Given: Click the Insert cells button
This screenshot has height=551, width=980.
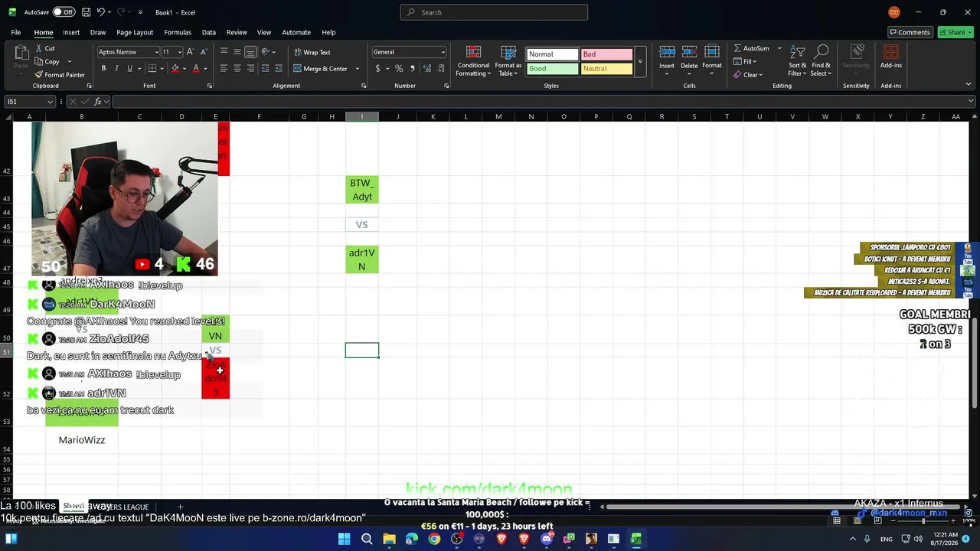Looking at the screenshot, I should click(667, 60).
